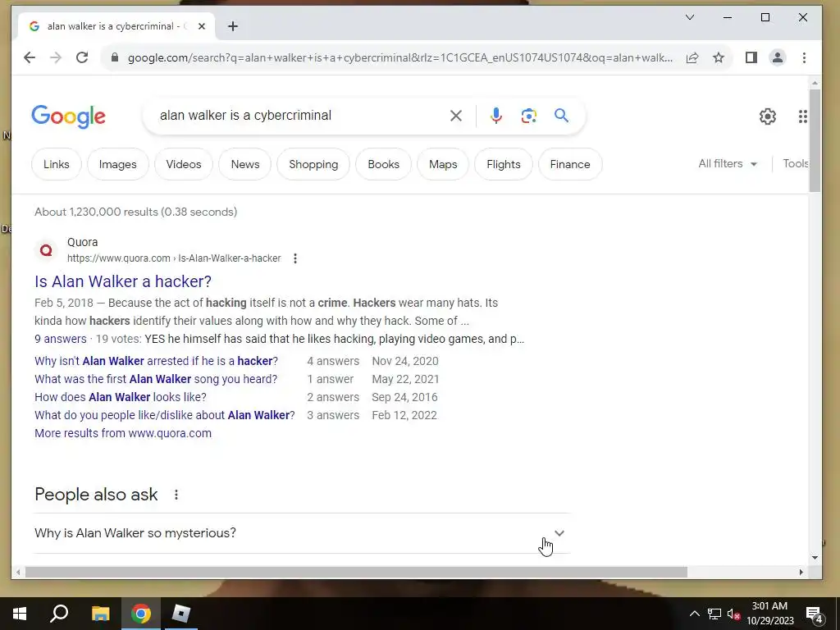840x630 pixels.
Task: Open People also ask options menu
Action: 176,495
